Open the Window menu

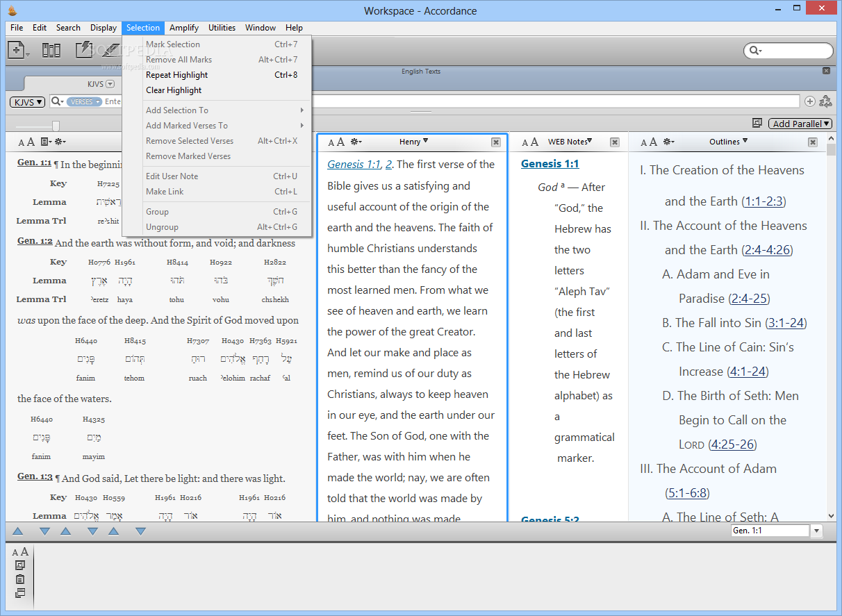[x=261, y=28]
